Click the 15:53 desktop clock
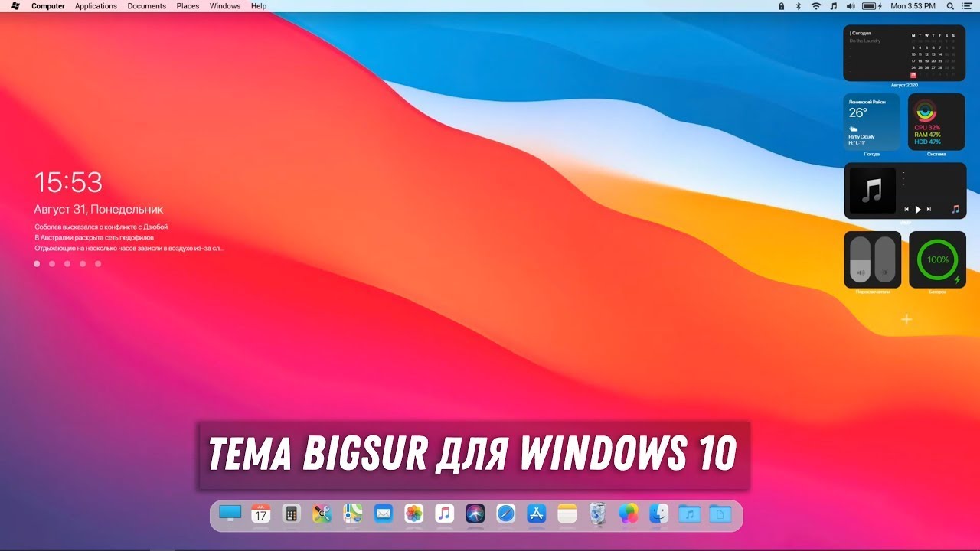Screen dimensions: 980x551 click(x=68, y=182)
